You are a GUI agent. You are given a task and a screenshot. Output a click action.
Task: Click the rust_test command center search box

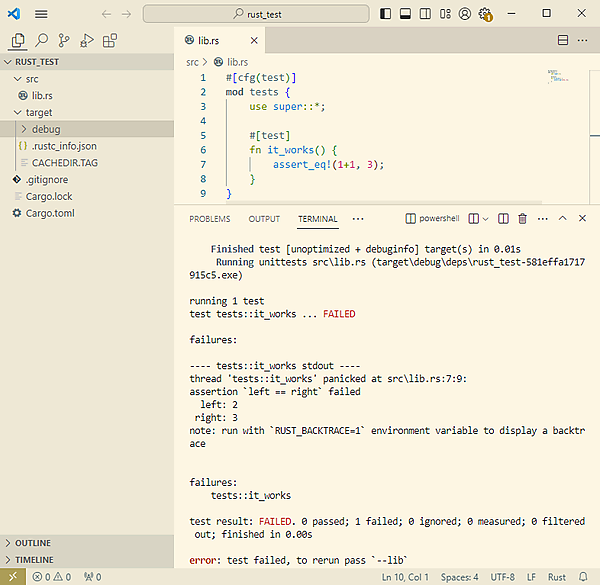pyautogui.click(x=257, y=14)
